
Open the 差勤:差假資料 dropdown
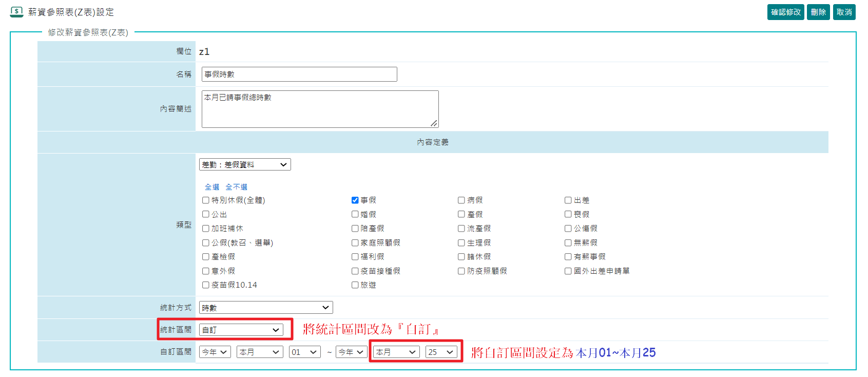coord(245,164)
